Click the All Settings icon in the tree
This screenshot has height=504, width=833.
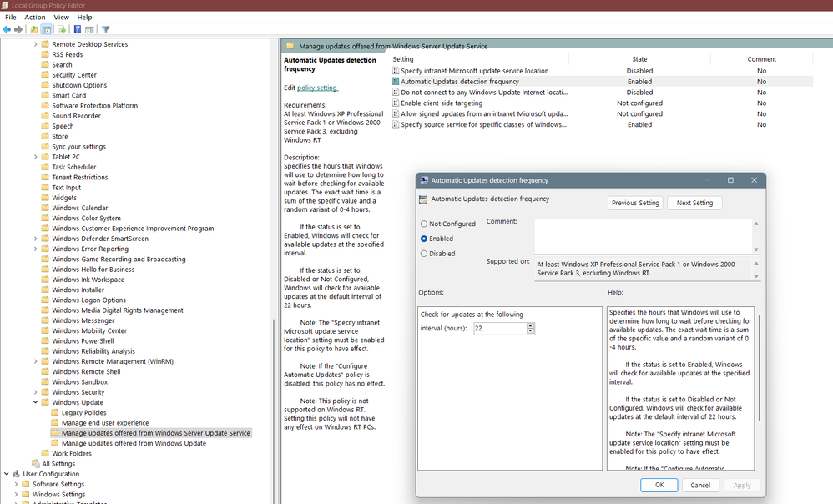[36, 464]
